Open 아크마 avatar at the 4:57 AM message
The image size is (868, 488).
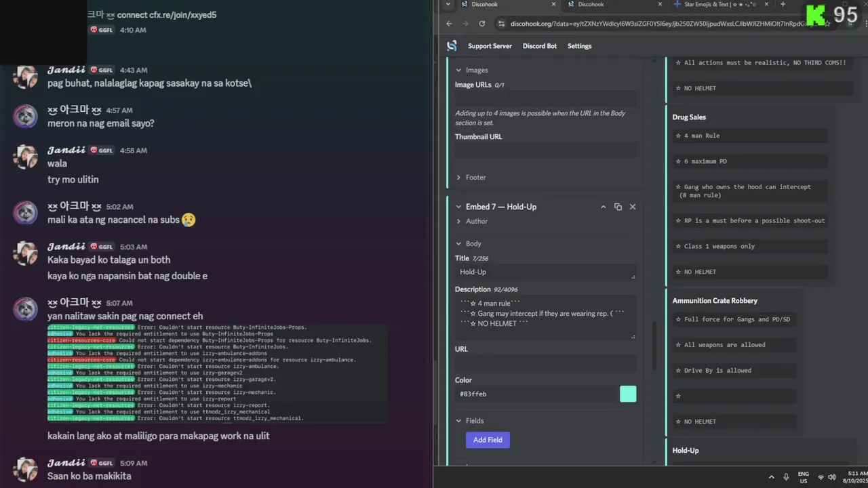coord(26,117)
